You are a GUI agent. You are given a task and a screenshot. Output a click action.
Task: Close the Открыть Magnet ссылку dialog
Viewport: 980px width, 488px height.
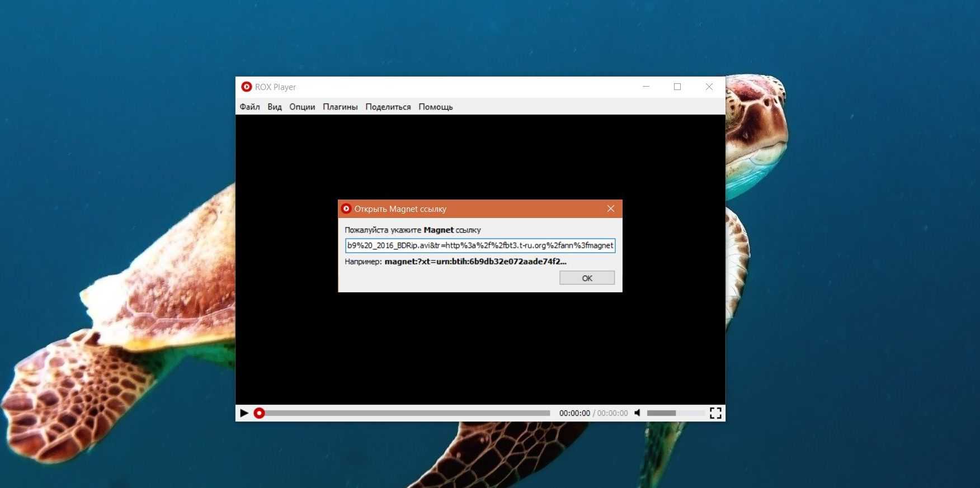click(611, 209)
